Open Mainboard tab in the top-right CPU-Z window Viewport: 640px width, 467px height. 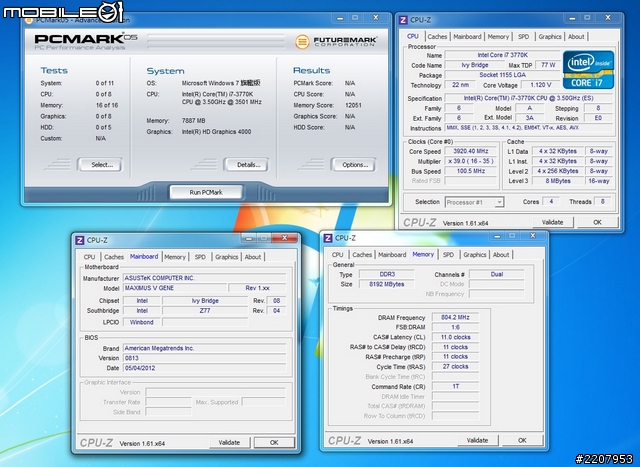[x=467, y=37]
